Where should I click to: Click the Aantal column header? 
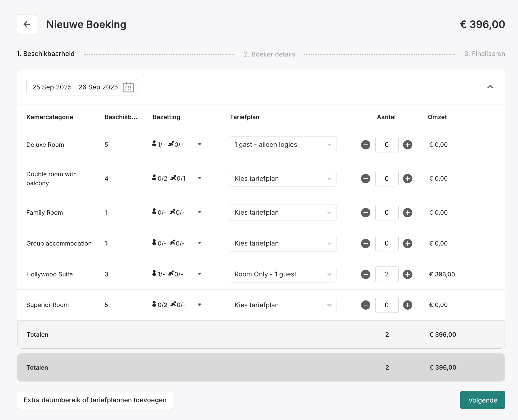[x=386, y=117]
